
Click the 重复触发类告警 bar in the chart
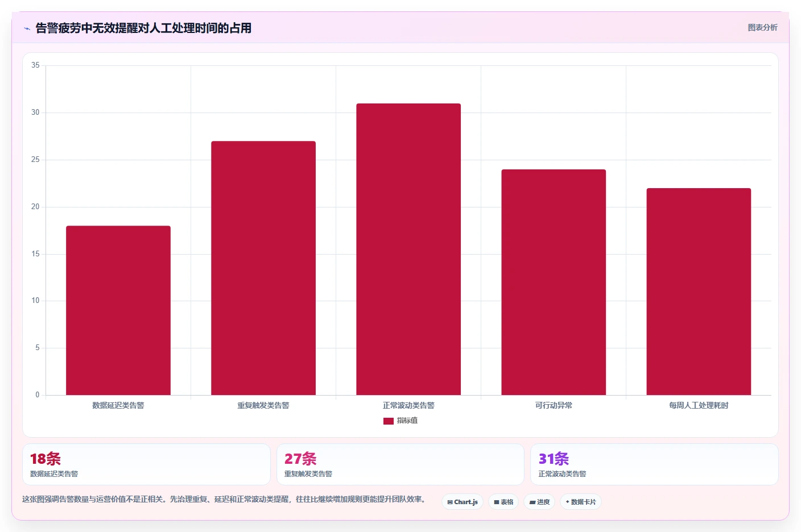(x=263, y=268)
